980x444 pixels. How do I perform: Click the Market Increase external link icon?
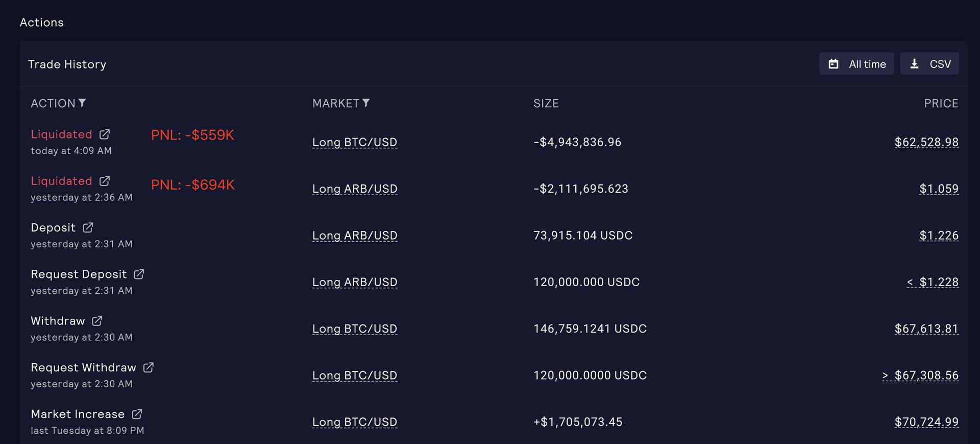click(136, 414)
